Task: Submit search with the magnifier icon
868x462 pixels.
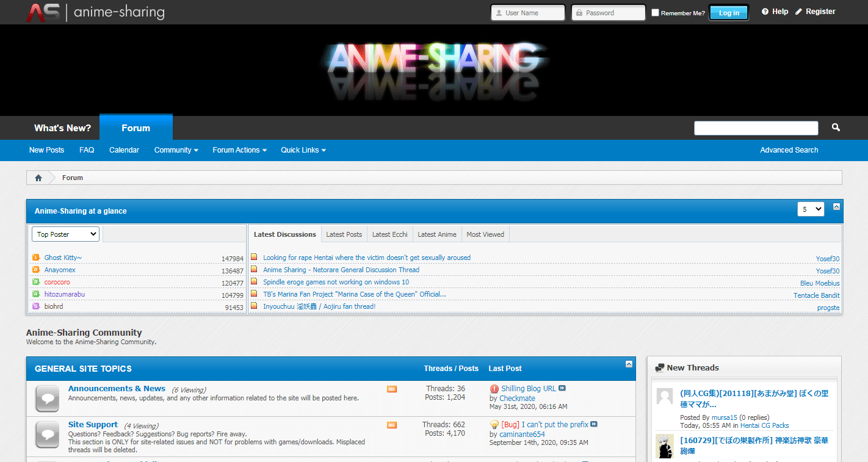Action: (836, 128)
